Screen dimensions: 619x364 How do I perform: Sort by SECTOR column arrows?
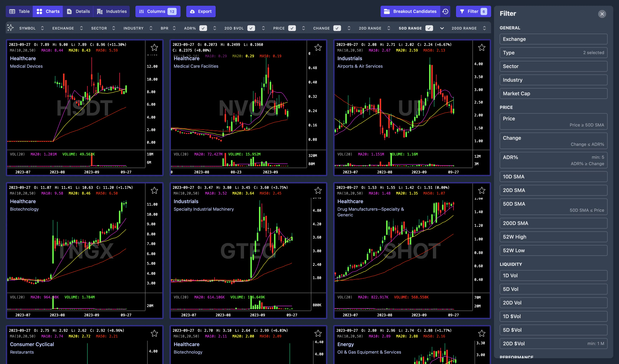click(114, 28)
